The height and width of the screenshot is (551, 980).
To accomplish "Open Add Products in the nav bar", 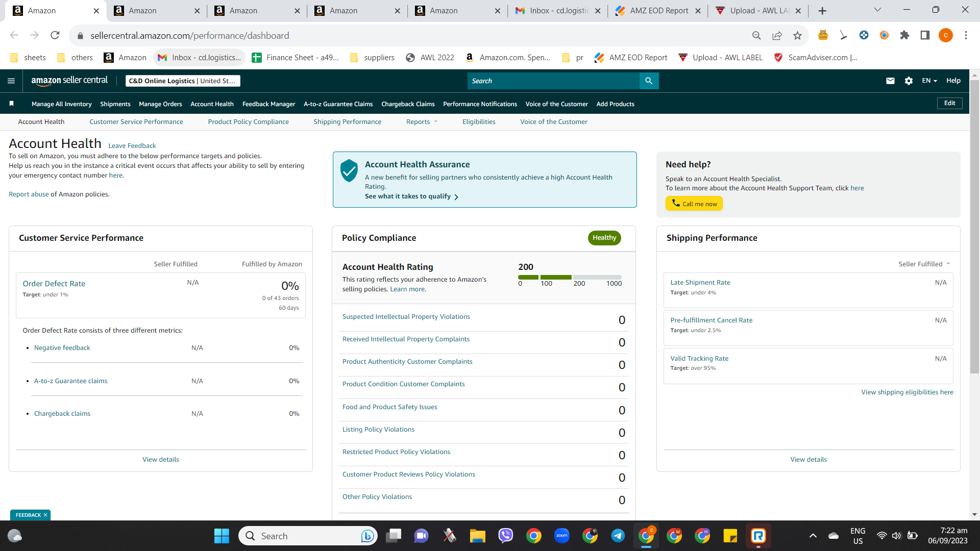I will (615, 104).
